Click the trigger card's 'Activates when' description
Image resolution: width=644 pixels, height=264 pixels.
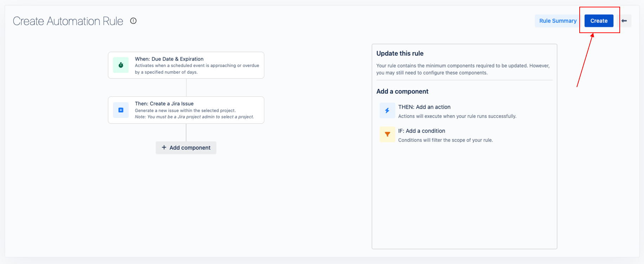pos(197,65)
